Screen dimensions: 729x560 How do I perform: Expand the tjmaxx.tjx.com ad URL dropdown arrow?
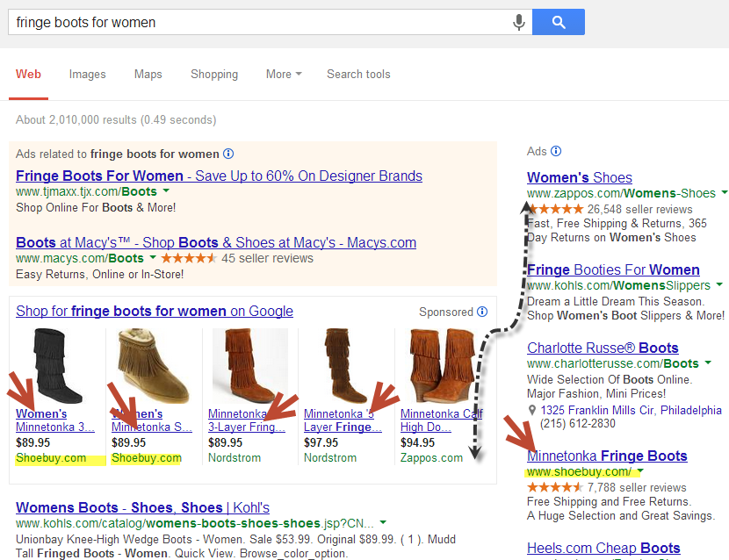tap(166, 191)
